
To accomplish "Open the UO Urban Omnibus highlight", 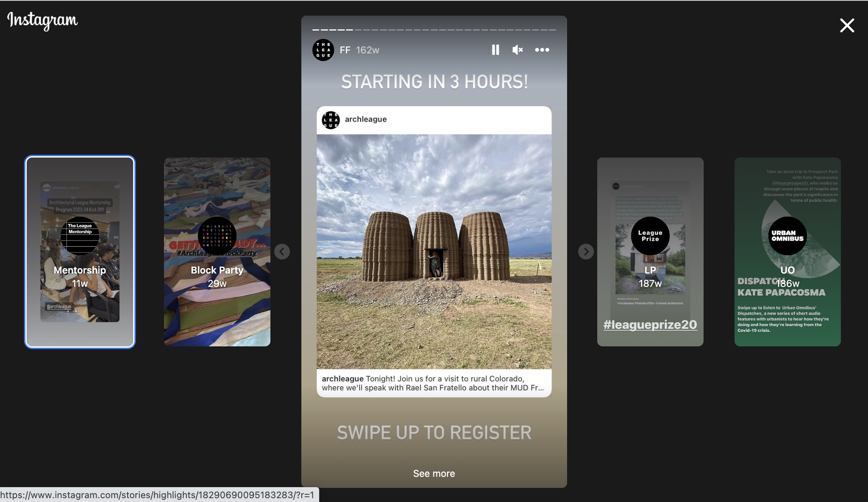I will click(788, 252).
